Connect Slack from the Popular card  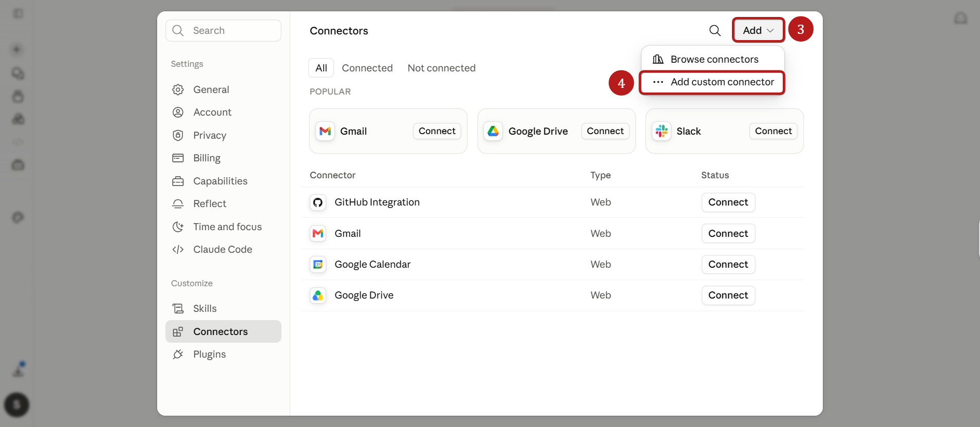point(774,131)
